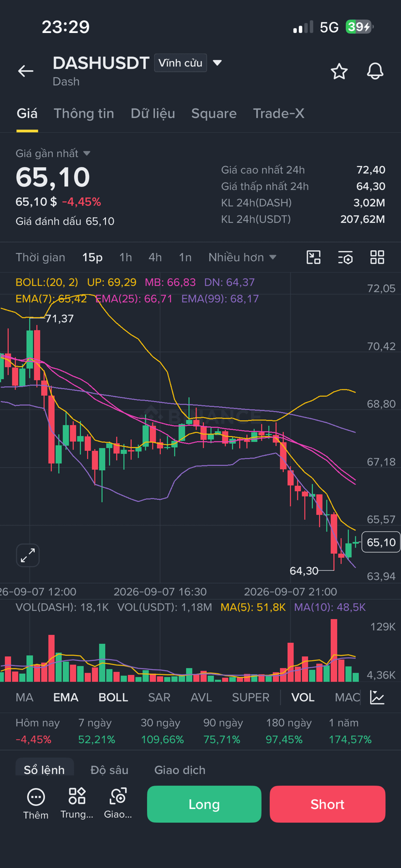The image size is (401, 868).
Task: Toggle the BOLL indicator
Action: pyautogui.click(x=113, y=697)
